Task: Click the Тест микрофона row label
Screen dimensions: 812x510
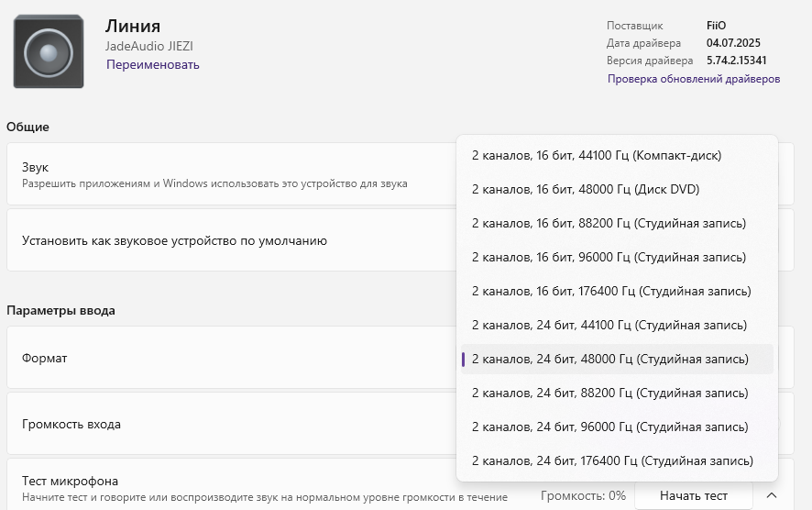Action: pos(70,482)
